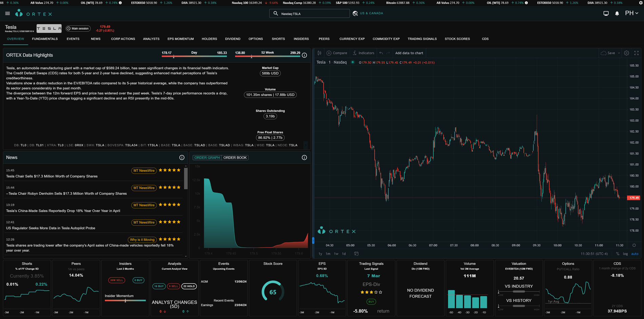Toggle log scale on chart

[625, 254]
